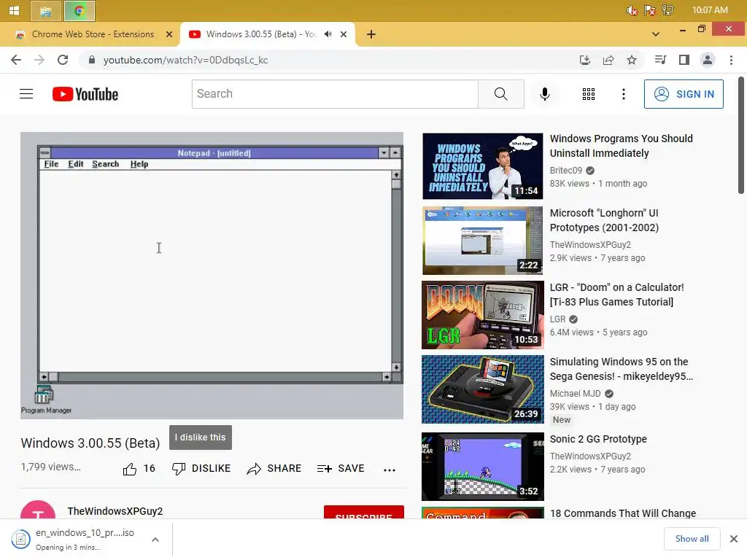Viewport: 747px width, 560px height.
Task: Open Simulating Windows 95 on Sega Genesis thumbnail
Action: coord(483,389)
